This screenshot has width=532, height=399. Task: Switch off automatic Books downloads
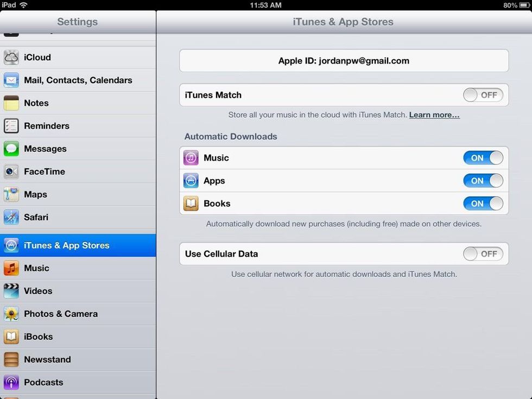click(x=483, y=204)
